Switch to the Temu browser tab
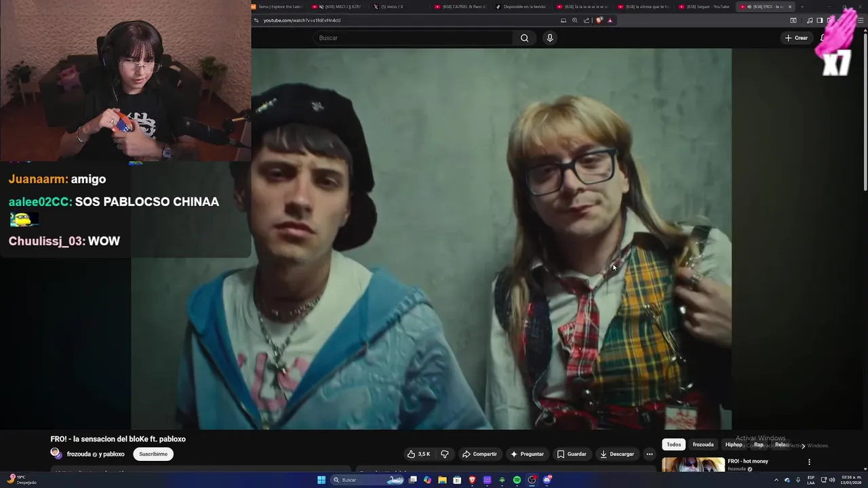 [x=278, y=7]
